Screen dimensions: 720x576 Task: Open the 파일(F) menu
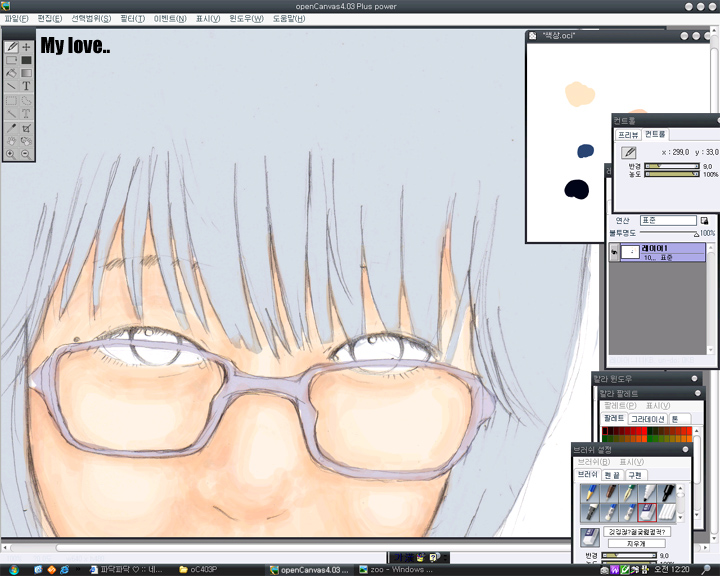(17, 18)
